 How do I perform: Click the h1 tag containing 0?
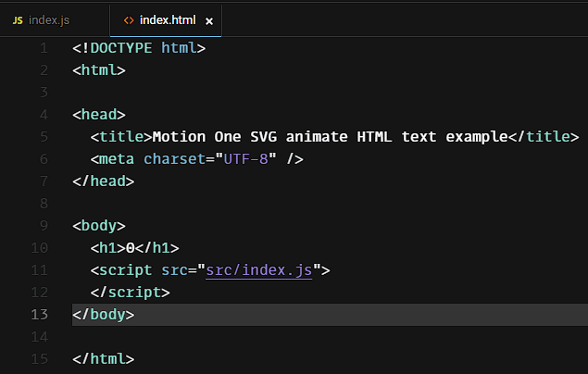pyautogui.click(x=134, y=248)
